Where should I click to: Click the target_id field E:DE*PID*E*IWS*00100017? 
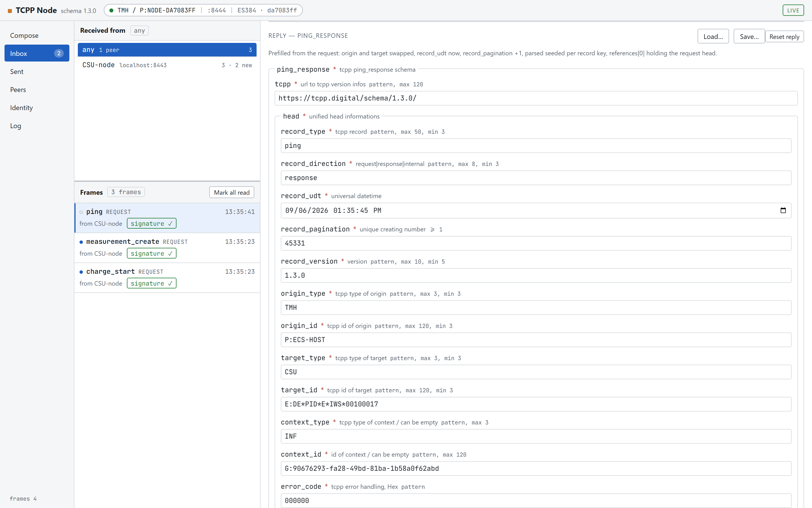pos(536,404)
